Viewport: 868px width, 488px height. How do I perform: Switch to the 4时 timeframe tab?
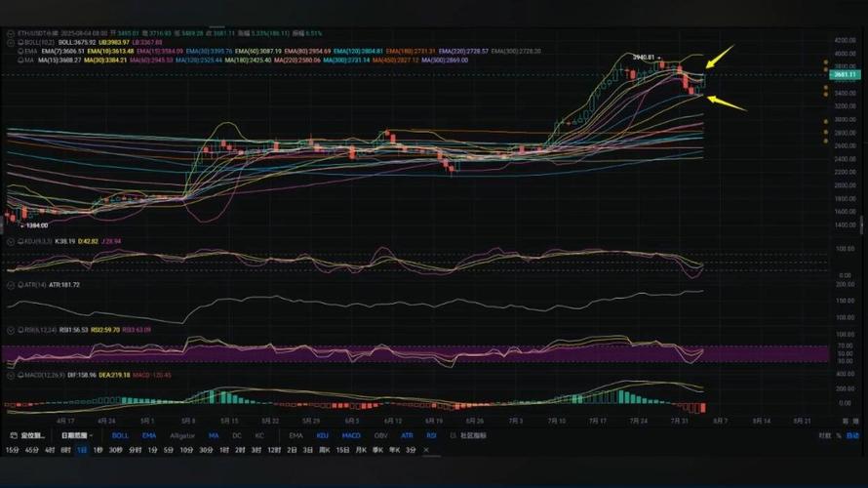pos(48,450)
